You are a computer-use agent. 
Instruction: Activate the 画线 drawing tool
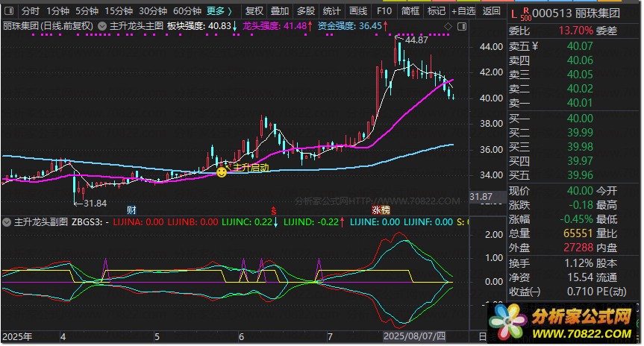pyautogui.click(x=358, y=11)
